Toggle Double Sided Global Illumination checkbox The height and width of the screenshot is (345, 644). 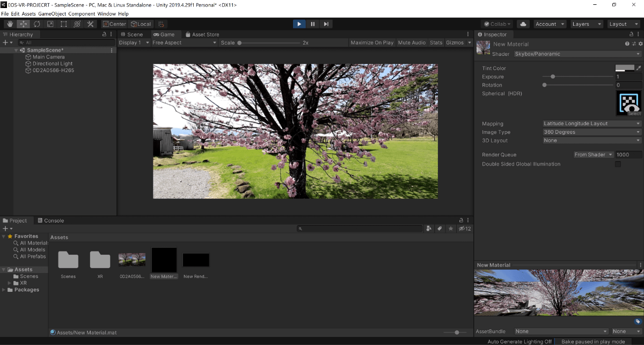(x=618, y=164)
